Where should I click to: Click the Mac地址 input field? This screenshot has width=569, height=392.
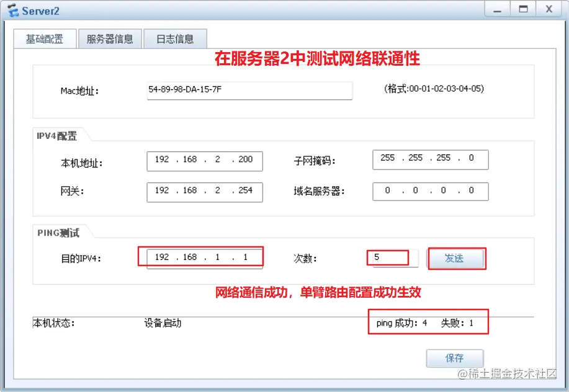click(249, 91)
